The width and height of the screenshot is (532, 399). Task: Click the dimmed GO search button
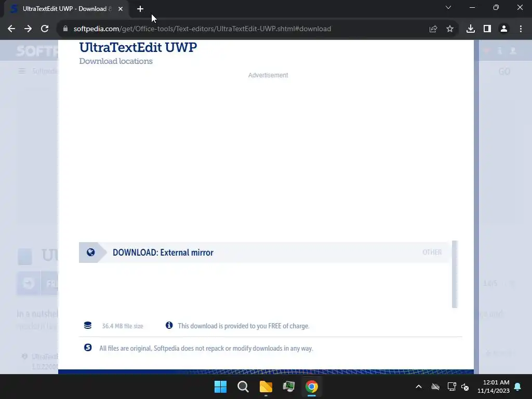[504, 72]
